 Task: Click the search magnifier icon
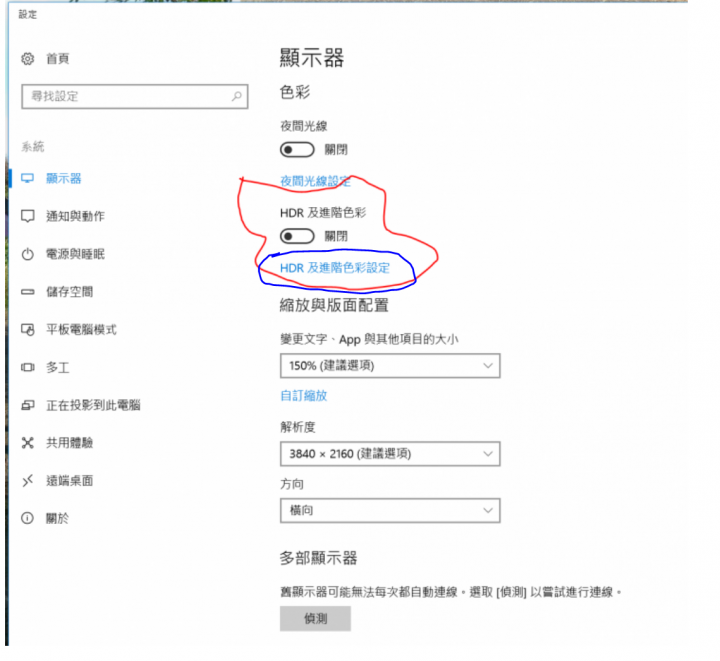coord(236,96)
